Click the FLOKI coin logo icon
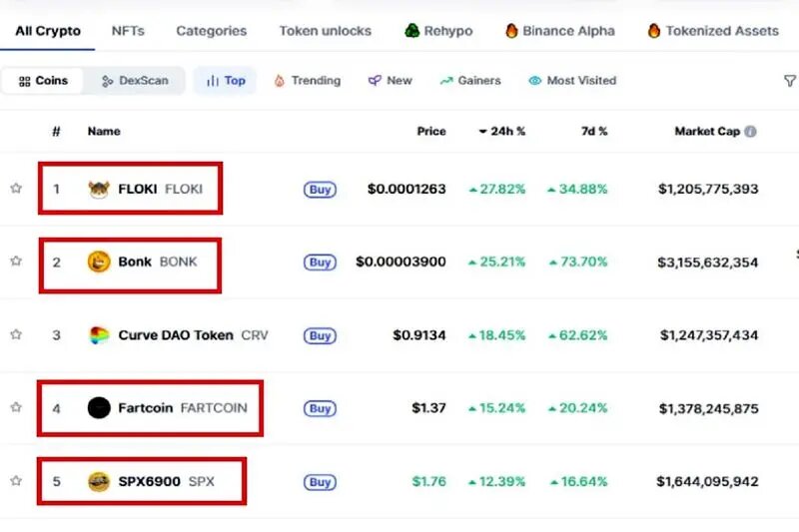 pyautogui.click(x=98, y=189)
